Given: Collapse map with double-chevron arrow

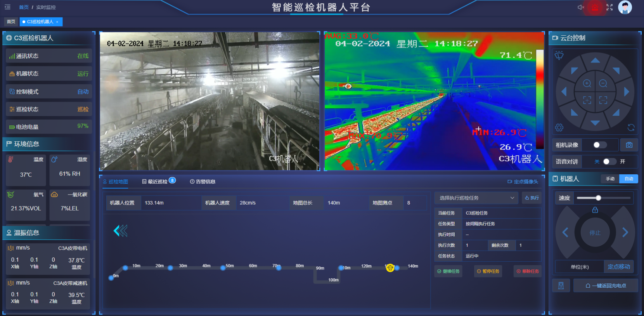Looking at the screenshot, I should click(x=120, y=231).
